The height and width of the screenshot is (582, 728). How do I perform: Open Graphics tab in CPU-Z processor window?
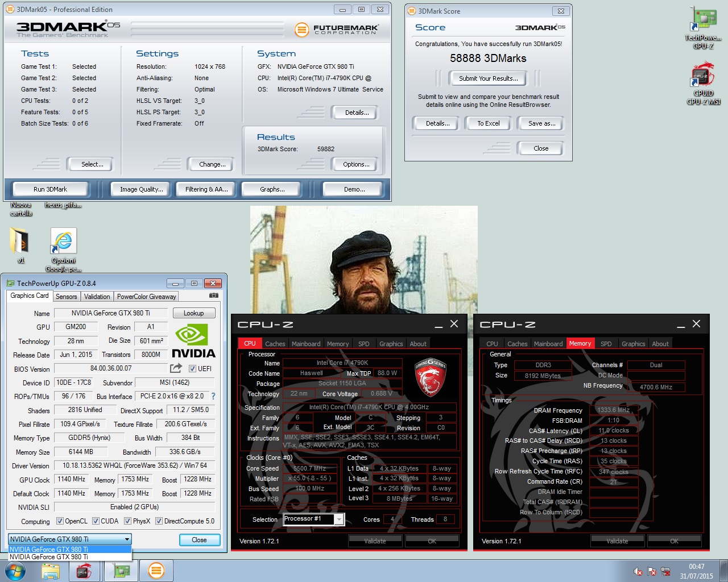point(391,343)
